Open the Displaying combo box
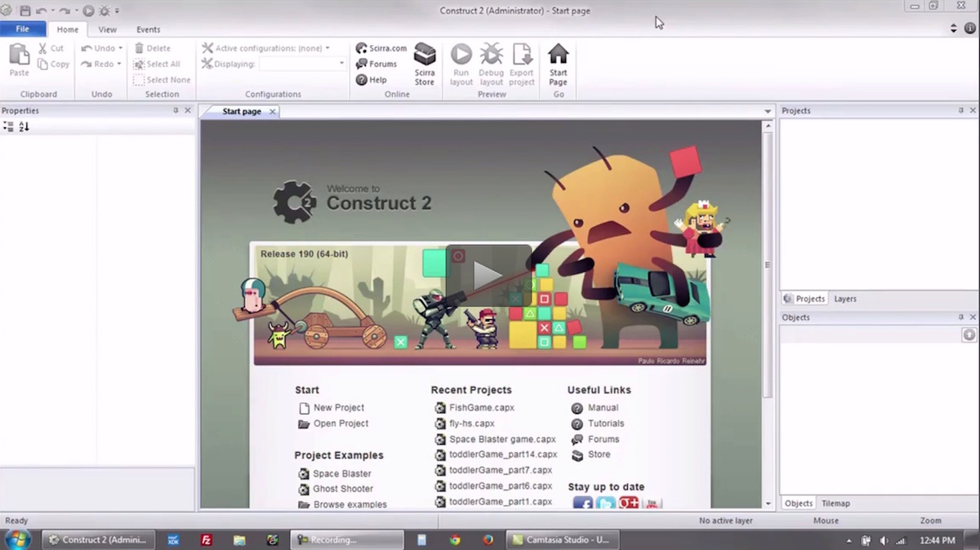The width and height of the screenshot is (980, 550). [302, 64]
